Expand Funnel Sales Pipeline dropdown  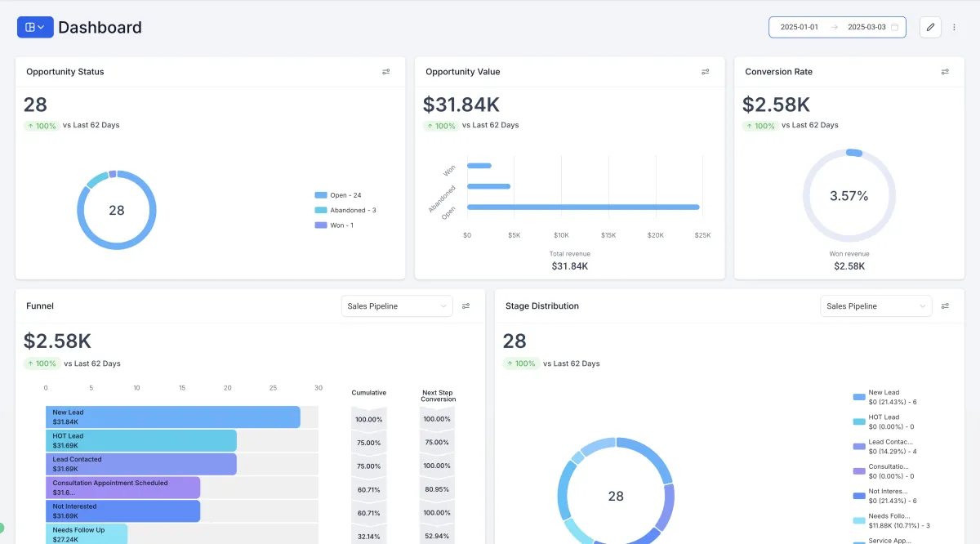tap(397, 306)
